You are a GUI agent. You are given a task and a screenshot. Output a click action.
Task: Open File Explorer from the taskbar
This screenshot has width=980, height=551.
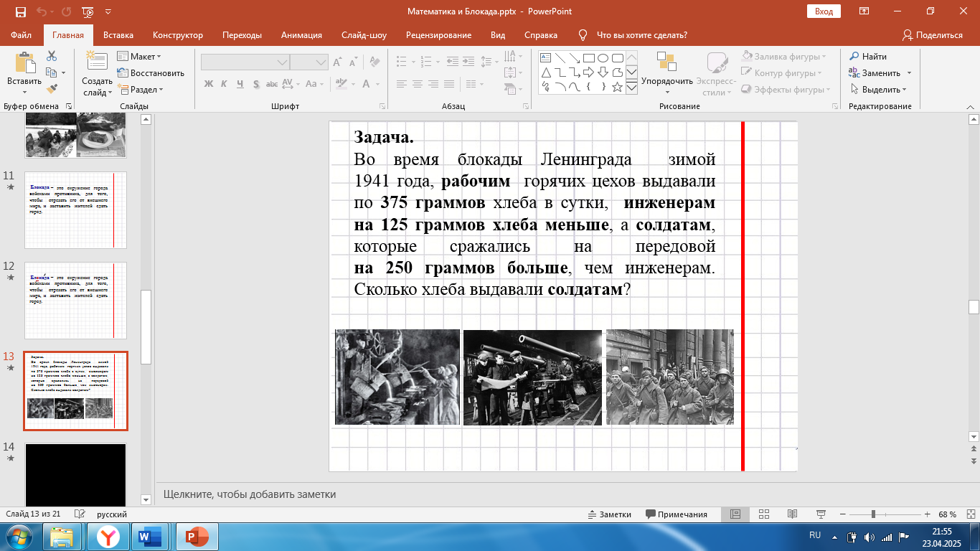point(62,537)
